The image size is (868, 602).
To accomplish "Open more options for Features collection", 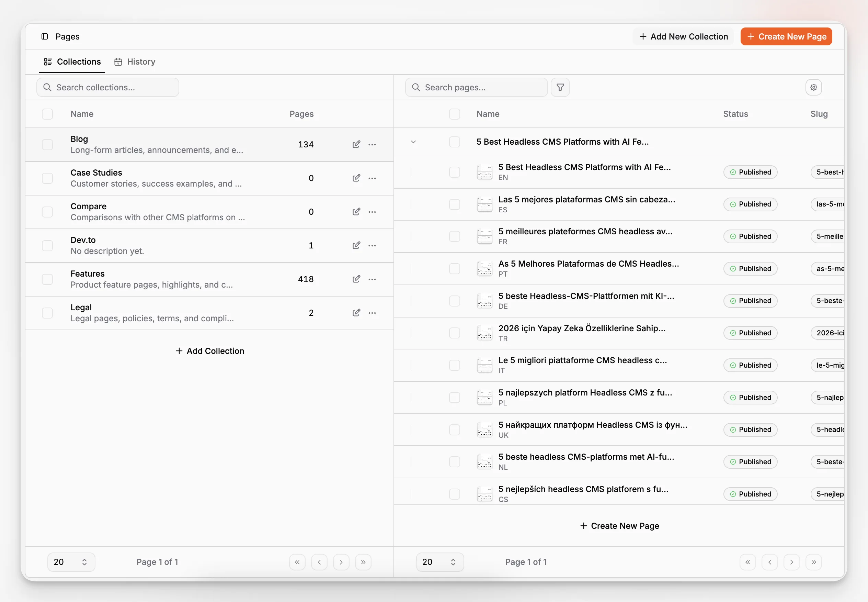I will (373, 279).
